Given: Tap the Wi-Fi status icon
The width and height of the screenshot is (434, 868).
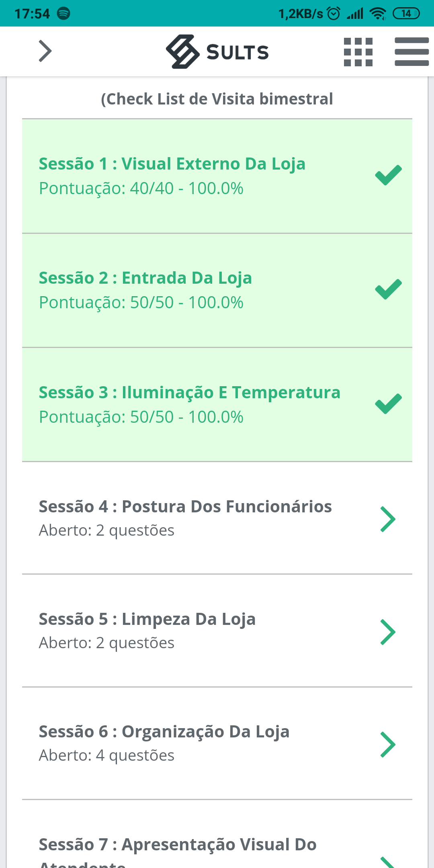Looking at the screenshot, I should pos(378,13).
